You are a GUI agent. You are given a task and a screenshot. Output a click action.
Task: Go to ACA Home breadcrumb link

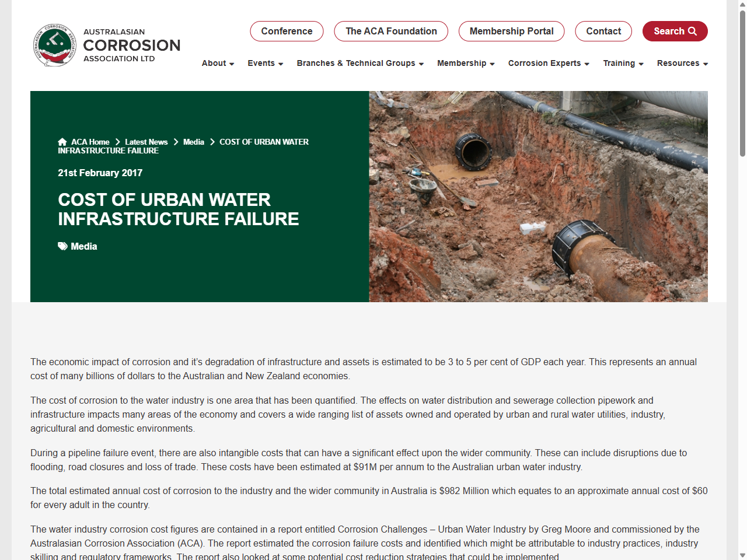coord(90,142)
